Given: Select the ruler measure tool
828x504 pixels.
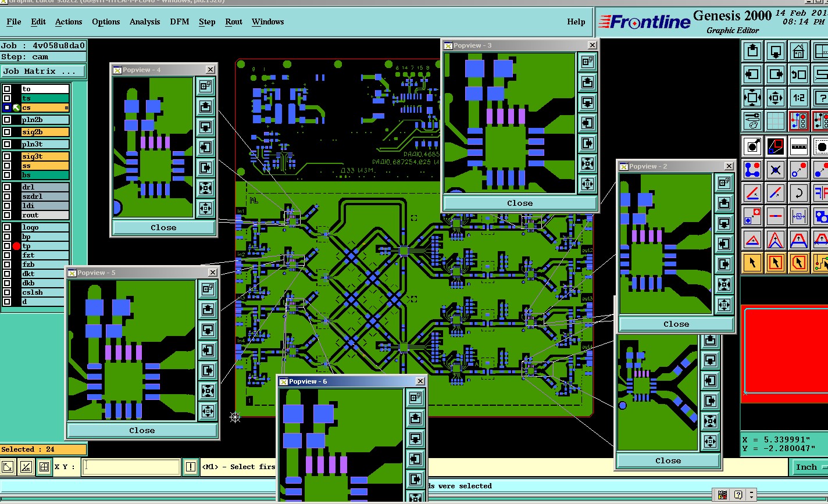Looking at the screenshot, I should [798, 146].
